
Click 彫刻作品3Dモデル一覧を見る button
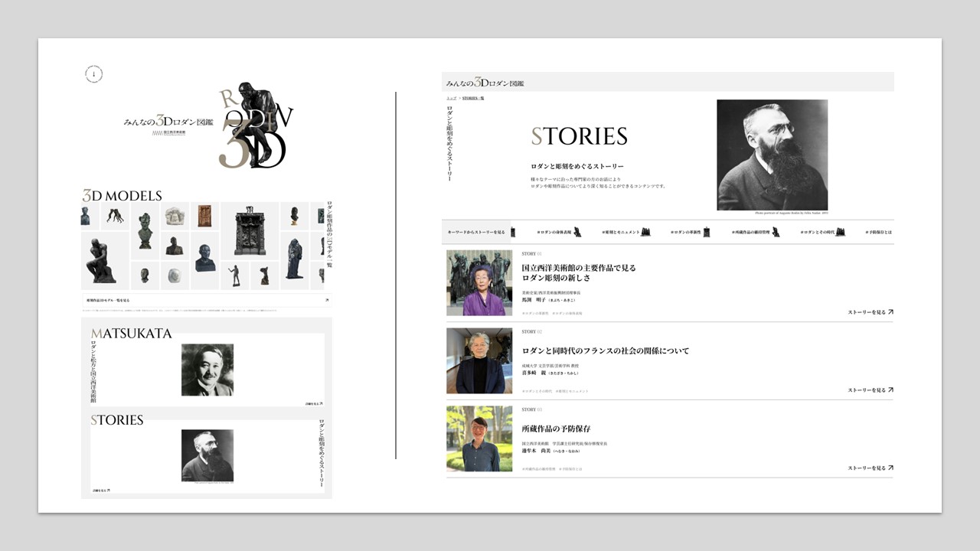(207, 301)
